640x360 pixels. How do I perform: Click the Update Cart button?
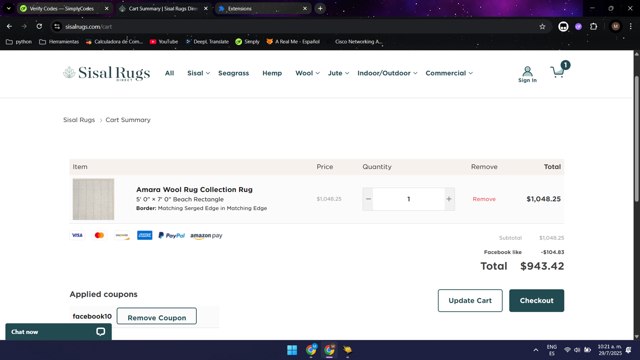point(470,300)
